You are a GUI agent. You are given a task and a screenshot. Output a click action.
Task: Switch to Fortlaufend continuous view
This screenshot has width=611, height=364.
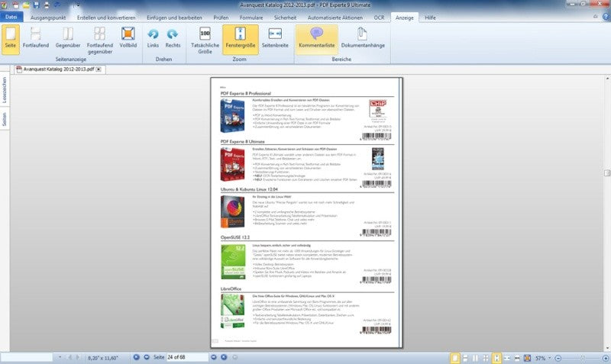35,39
